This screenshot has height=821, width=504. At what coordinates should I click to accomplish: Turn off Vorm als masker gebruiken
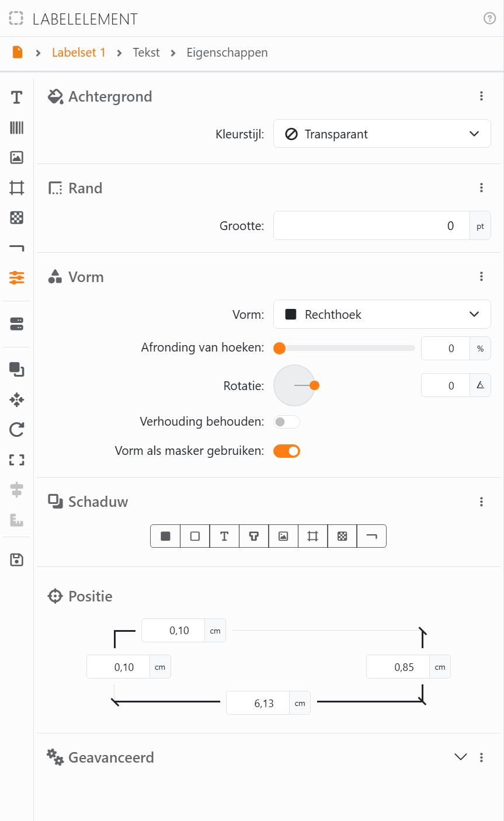287,451
